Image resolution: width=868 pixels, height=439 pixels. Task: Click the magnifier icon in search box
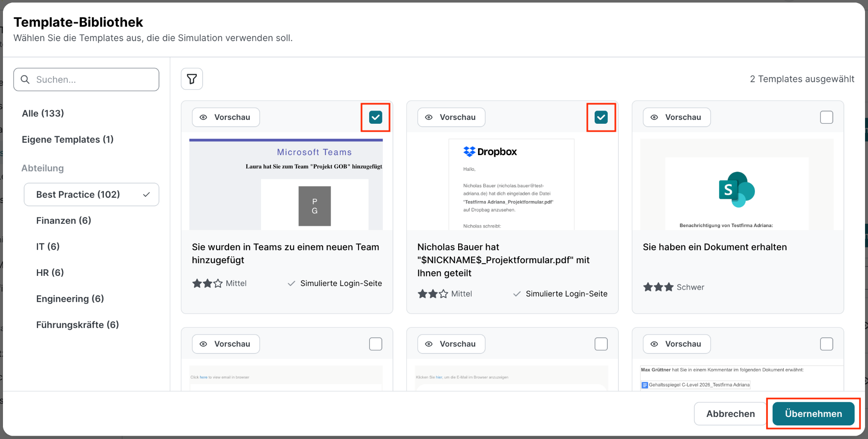pyautogui.click(x=25, y=80)
